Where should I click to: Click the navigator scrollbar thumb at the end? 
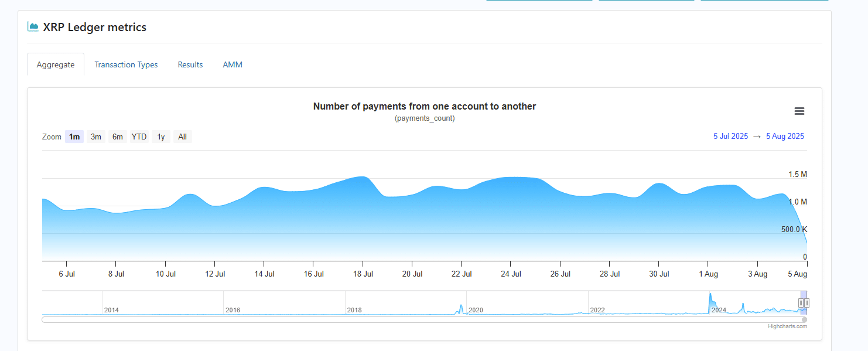(804, 319)
